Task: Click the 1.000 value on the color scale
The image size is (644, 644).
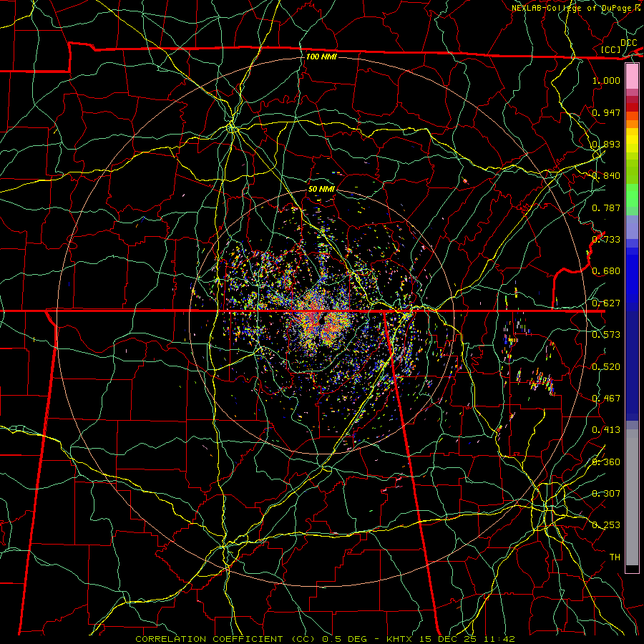Action: [x=606, y=80]
